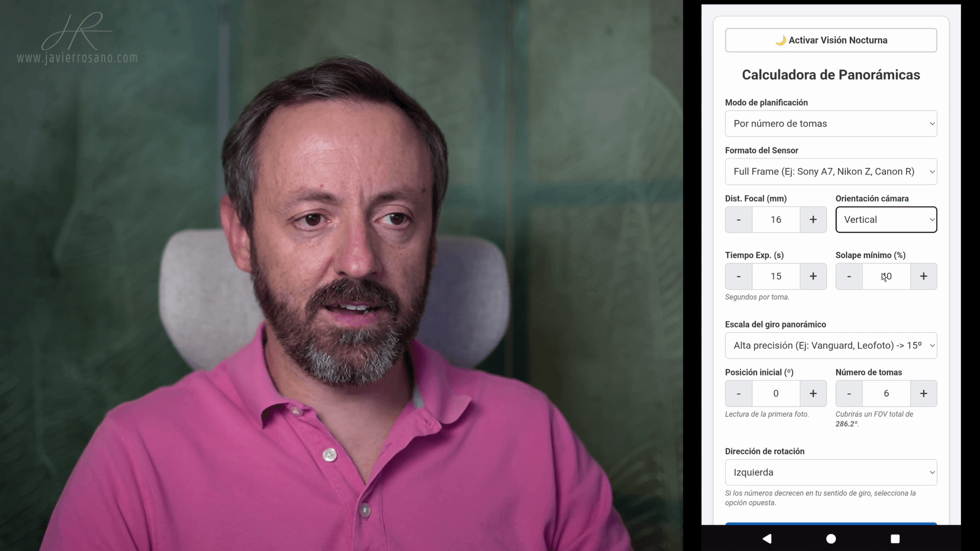Viewport: 980px width, 551px height.
Task: Decrease exposure time with minus button
Action: coord(739,276)
